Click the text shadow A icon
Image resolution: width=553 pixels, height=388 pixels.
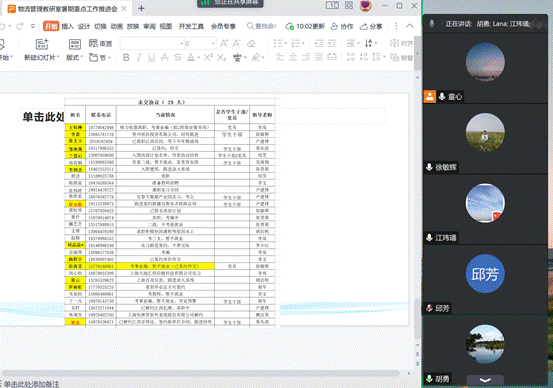click(165, 57)
